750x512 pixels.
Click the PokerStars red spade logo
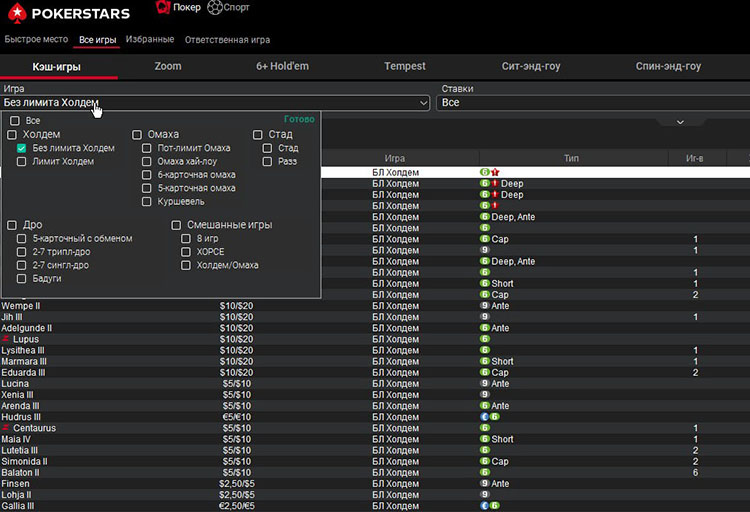point(17,13)
